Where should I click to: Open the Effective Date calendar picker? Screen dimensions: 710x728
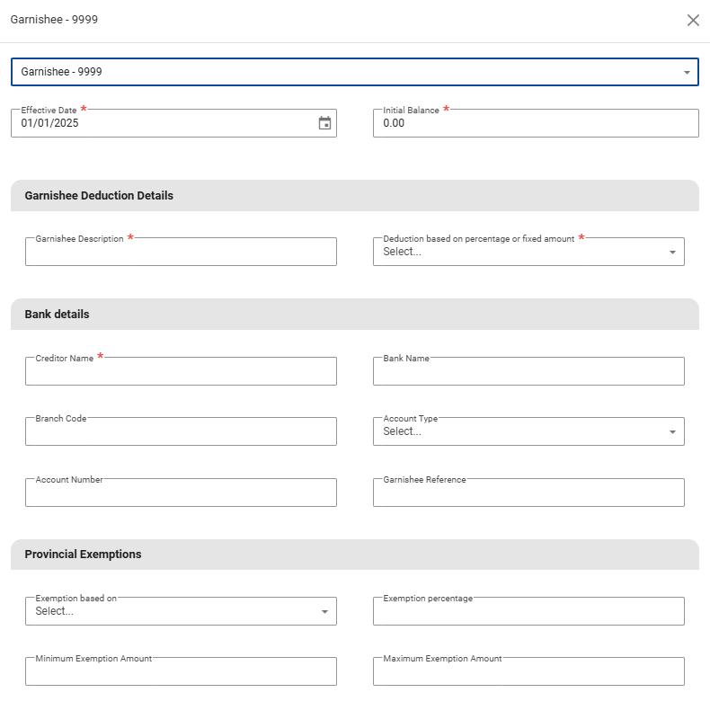coord(324,123)
